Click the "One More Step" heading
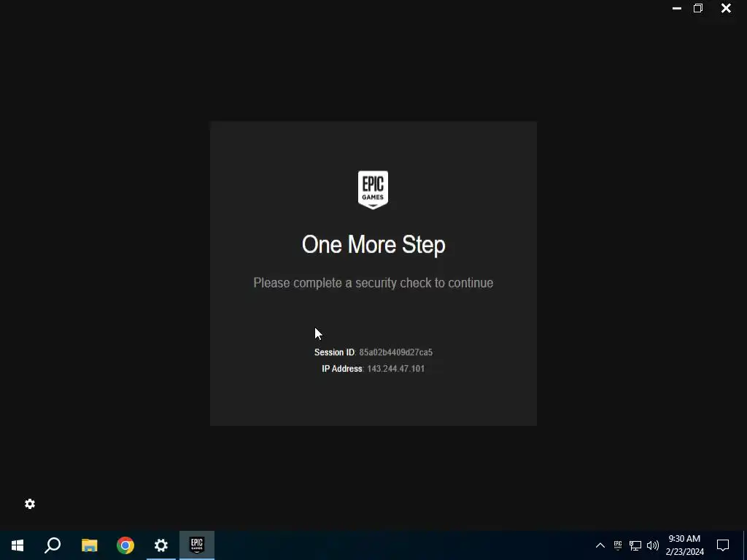This screenshot has width=747, height=560. pyautogui.click(x=373, y=245)
